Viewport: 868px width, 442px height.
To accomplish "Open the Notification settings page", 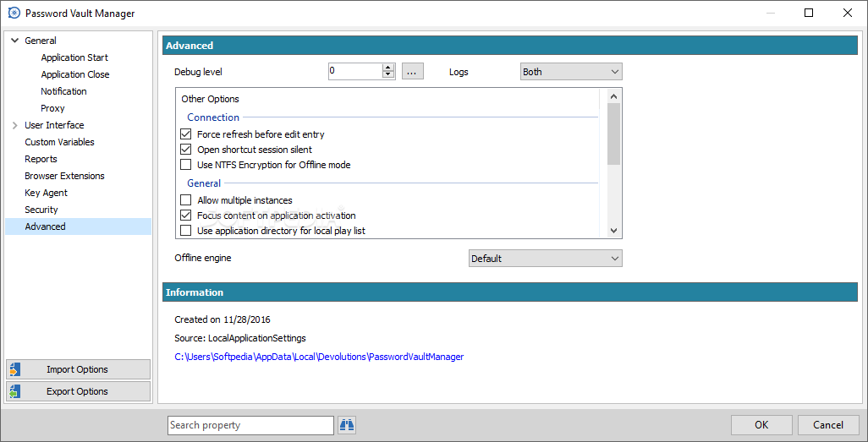I will click(63, 91).
